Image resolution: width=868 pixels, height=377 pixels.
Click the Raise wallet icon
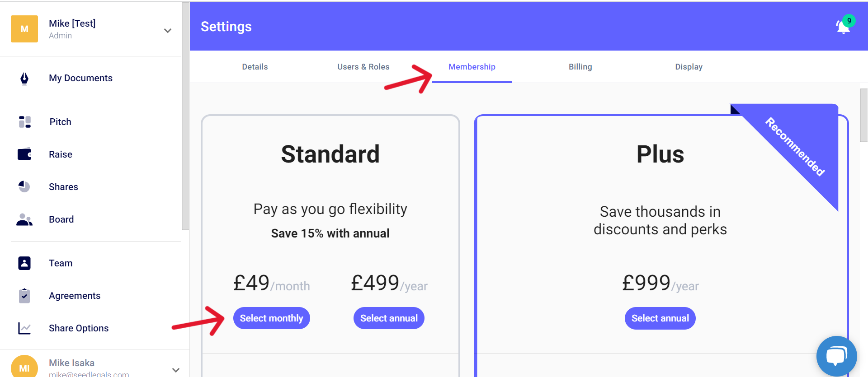pyautogui.click(x=24, y=154)
